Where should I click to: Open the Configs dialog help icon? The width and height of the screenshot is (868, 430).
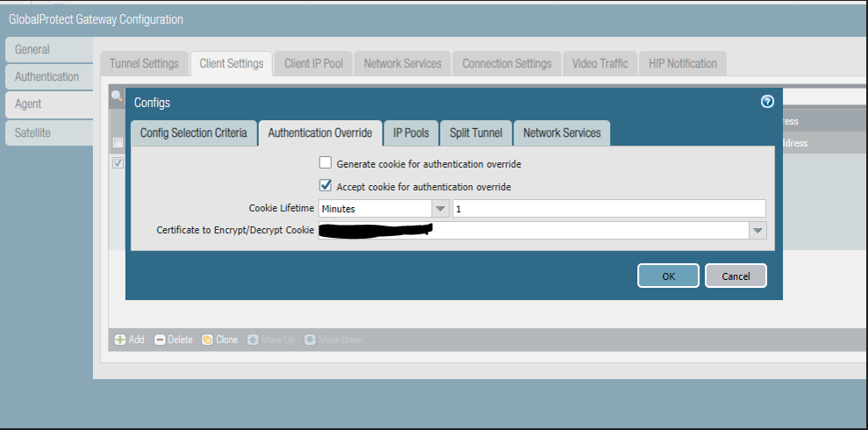(767, 101)
